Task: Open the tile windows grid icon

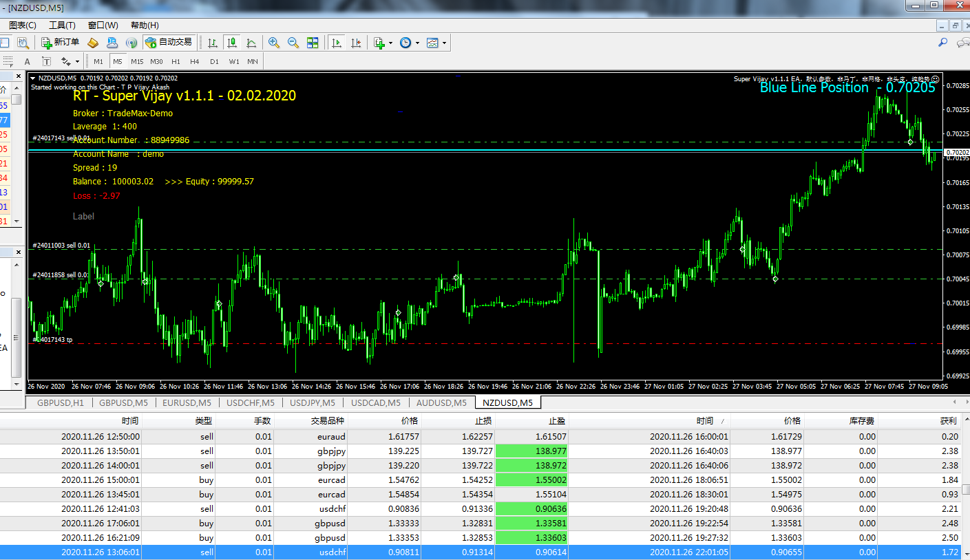Action: [313, 43]
